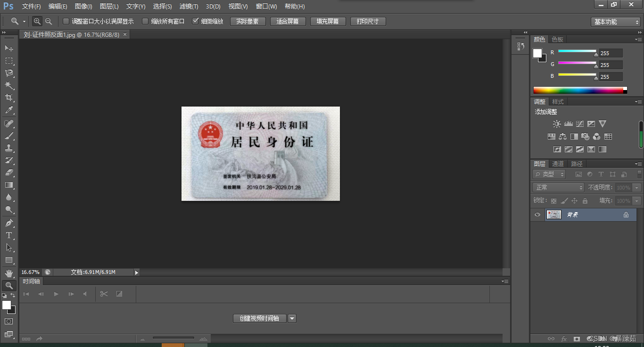Open the History panel icon
644x347 pixels.
(x=520, y=46)
